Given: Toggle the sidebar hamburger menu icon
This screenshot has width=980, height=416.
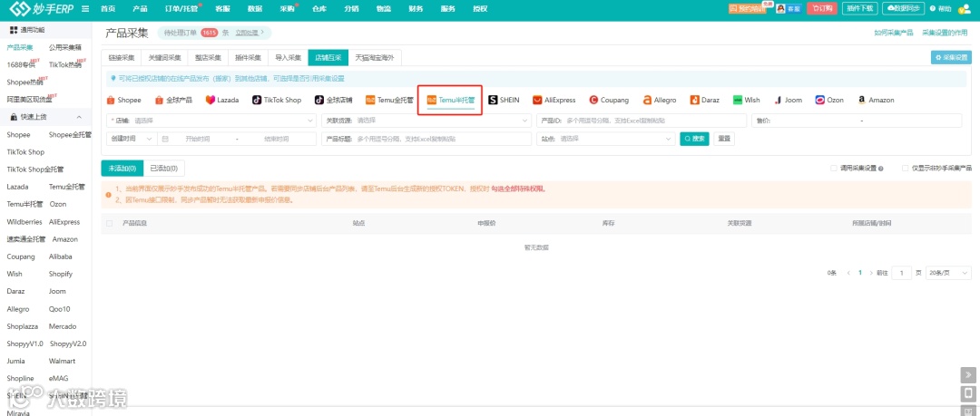Looking at the screenshot, I should [x=85, y=9].
